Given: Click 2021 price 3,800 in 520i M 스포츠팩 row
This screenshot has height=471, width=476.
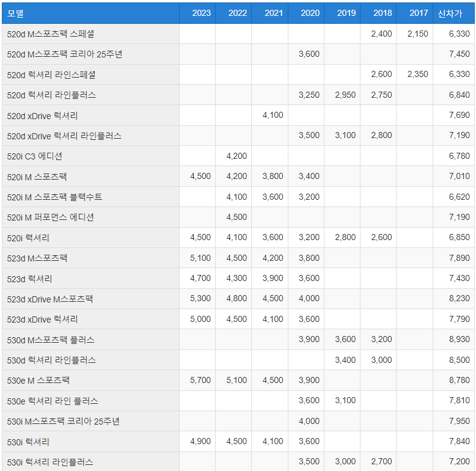Looking at the screenshot, I should point(273,177).
